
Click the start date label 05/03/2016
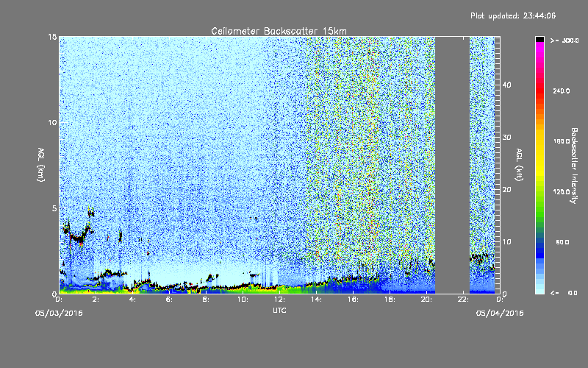(59, 314)
